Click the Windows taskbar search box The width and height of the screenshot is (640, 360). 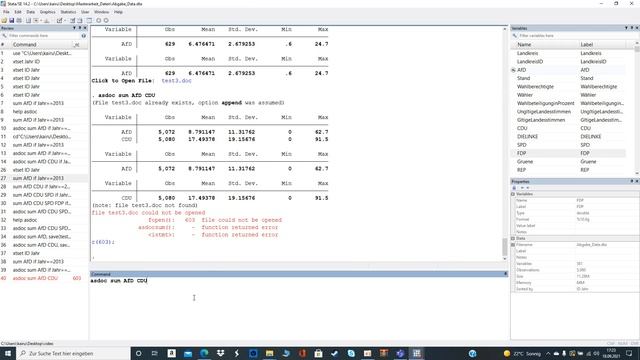pyautogui.click(x=73, y=353)
